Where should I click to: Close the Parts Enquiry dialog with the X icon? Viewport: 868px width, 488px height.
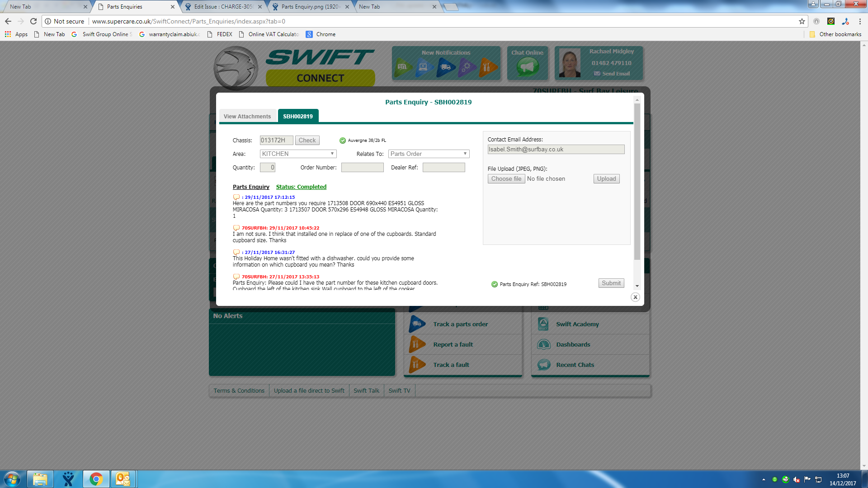point(635,297)
